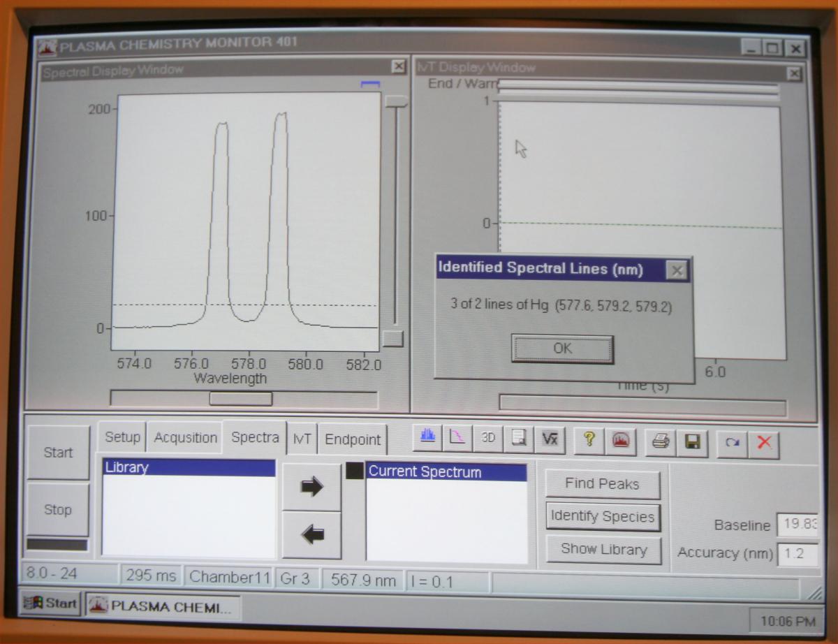Click the report document toolbar icon
Image resolution: width=838 pixels, height=644 pixels.
pyautogui.click(x=519, y=438)
